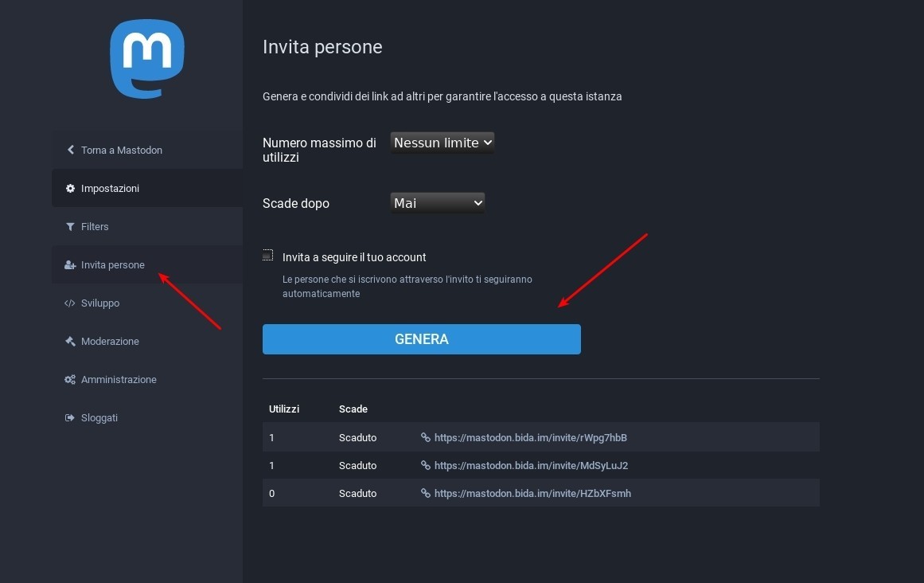The image size is (924, 583).
Task: Click the code icon next to Sviluppo
Action: (x=70, y=303)
